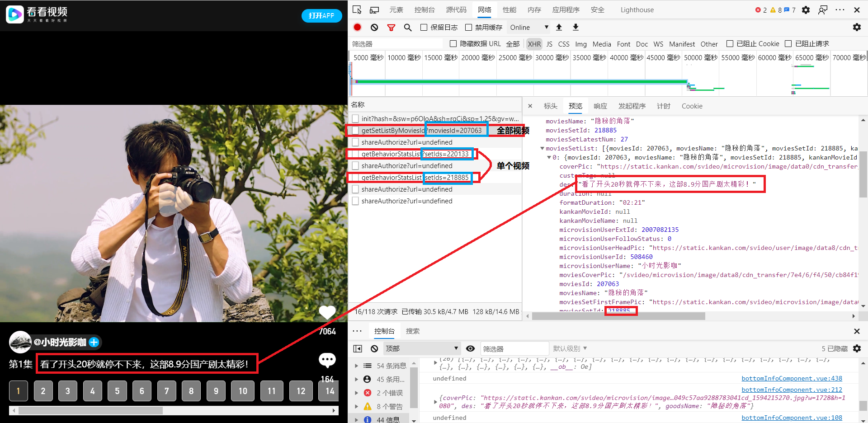The width and height of the screenshot is (868, 423).
Task: Select the inspect element cursor icon
Action: (x=357, y=10)
